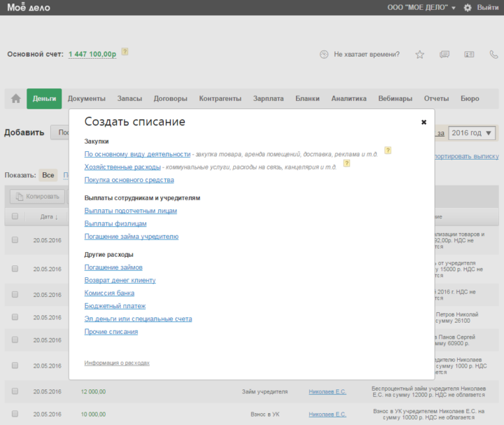Select 'Комиссия банка' link
The height and width of the screenshot is (425, 504).
click(x=109, y=293)
